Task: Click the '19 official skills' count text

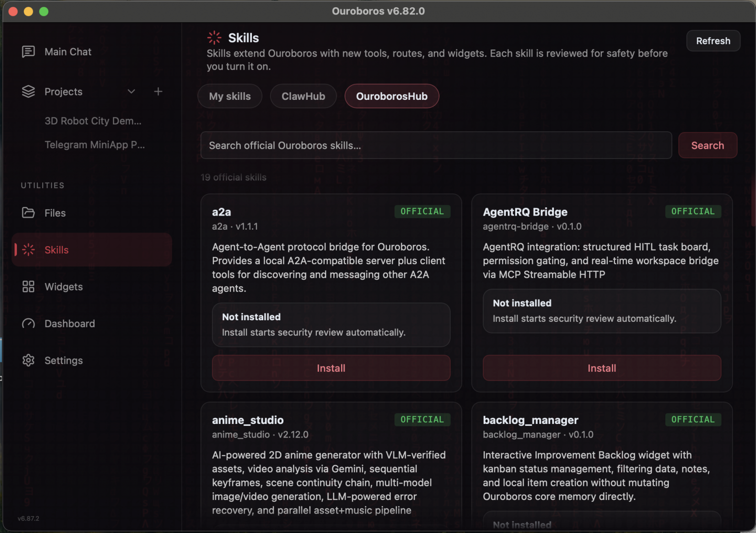Action: 234,177
